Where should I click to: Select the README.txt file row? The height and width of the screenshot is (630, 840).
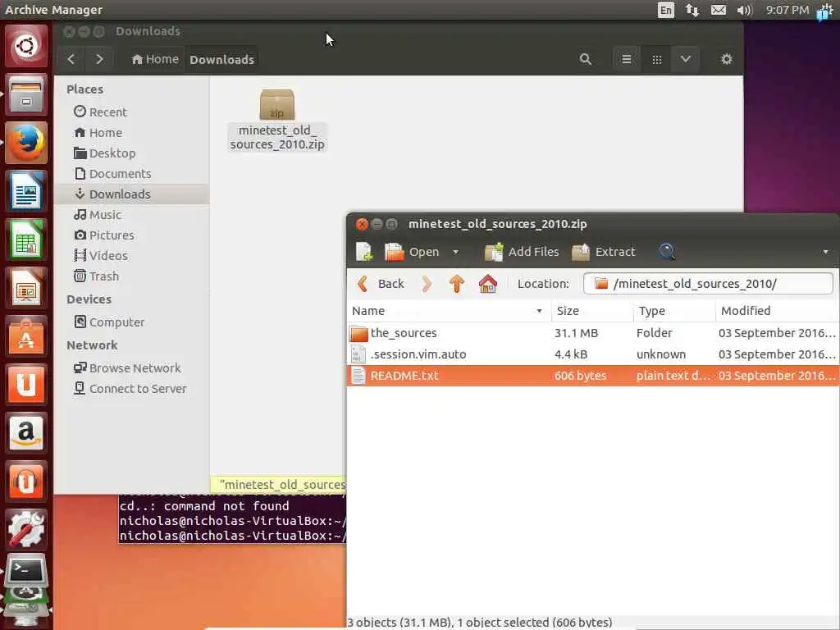point(593,376)
